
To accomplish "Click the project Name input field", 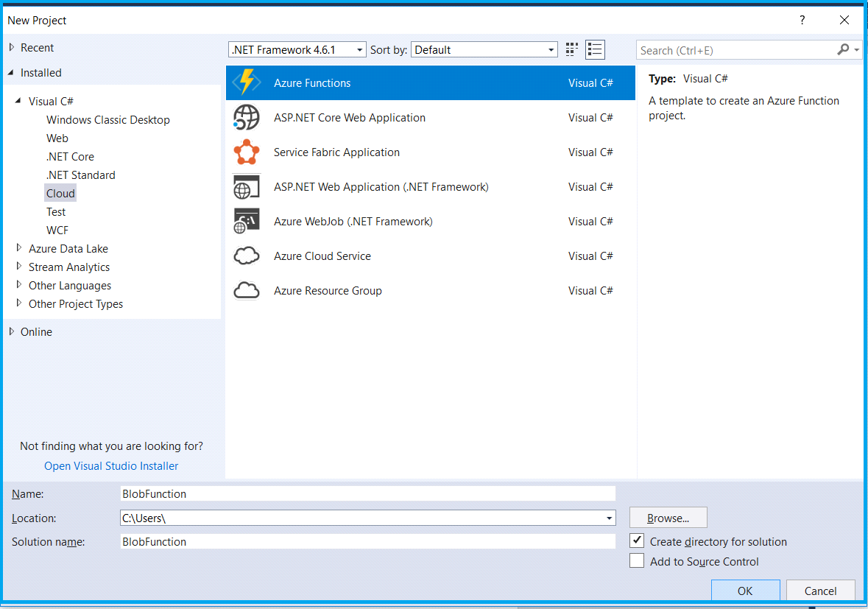I will 367,494.
